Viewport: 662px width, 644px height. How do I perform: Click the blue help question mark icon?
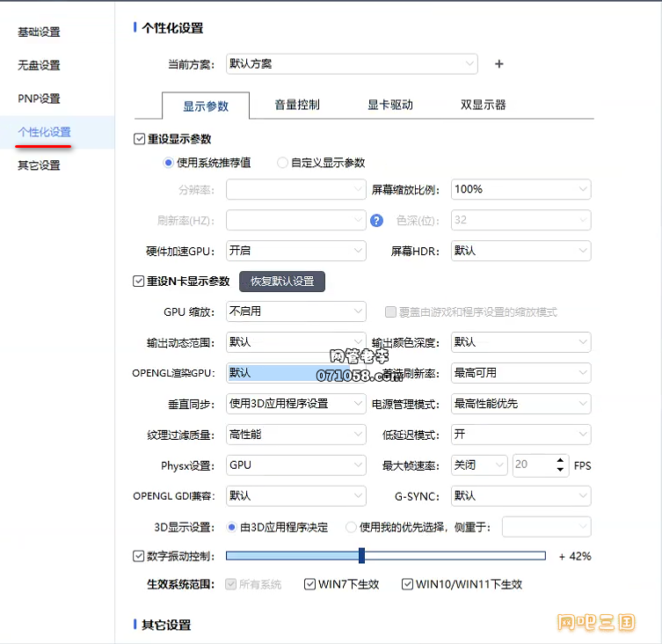377,221
